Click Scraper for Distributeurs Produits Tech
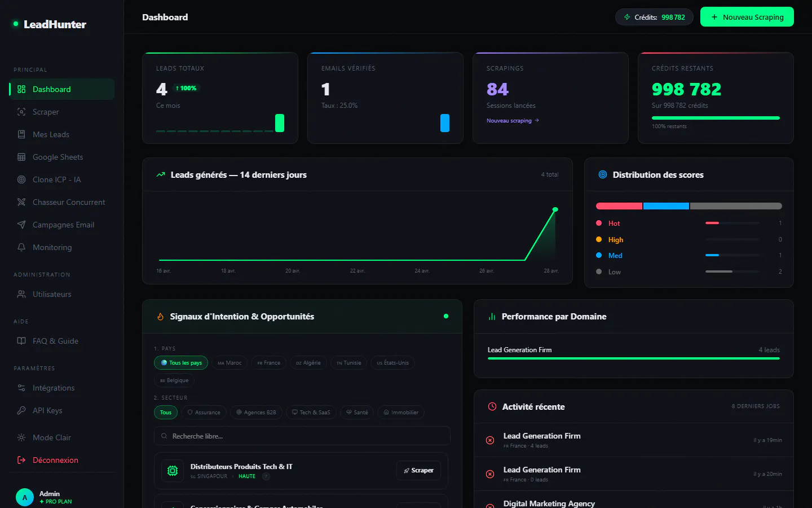This screenshot has width=812, height=508. tap(419, 470)
